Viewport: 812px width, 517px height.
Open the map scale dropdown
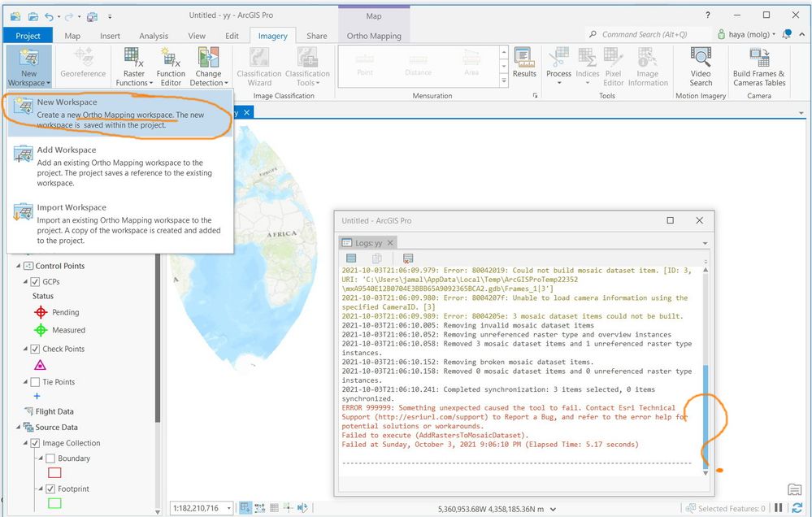[x=229, y=508]
